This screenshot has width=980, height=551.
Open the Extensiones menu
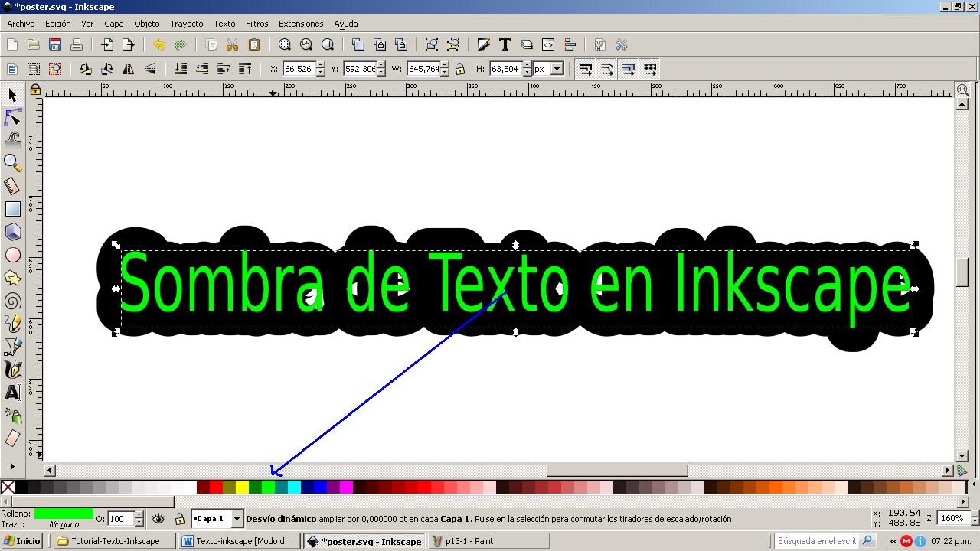tap(301, 24)
